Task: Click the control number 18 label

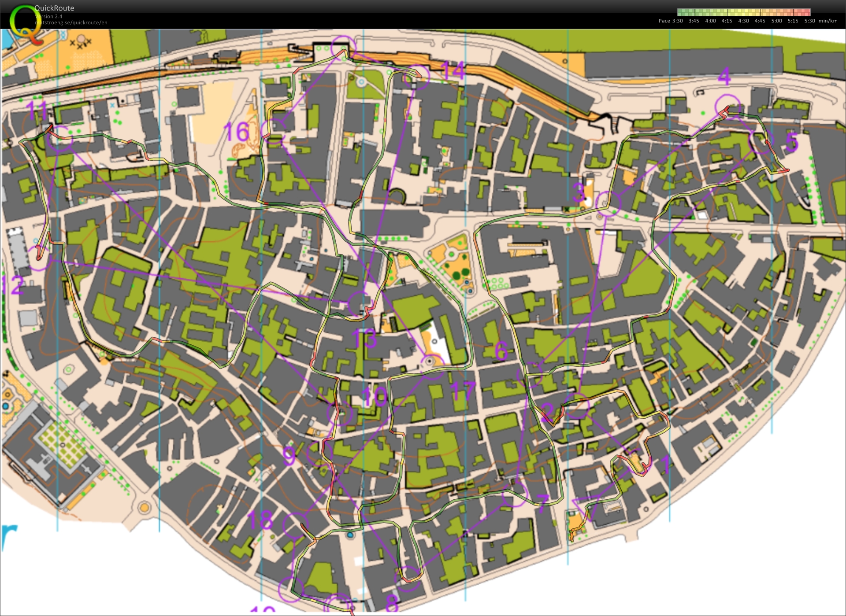Action: (x=260, y=520)
